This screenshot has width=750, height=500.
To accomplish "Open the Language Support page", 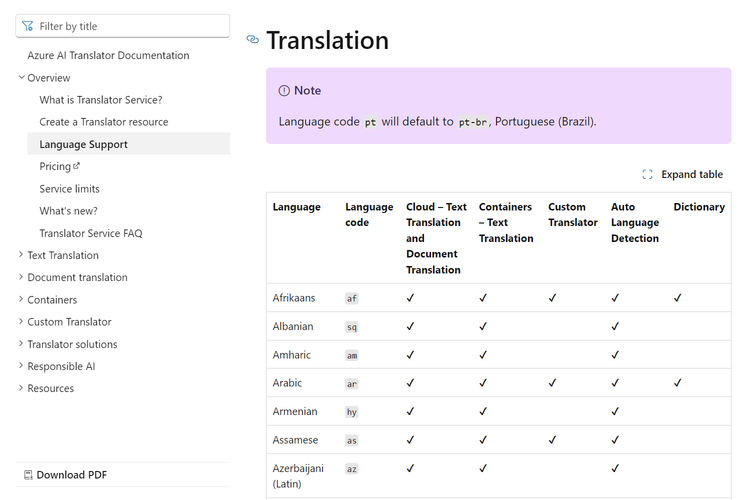I will click(x=129, y=144).
